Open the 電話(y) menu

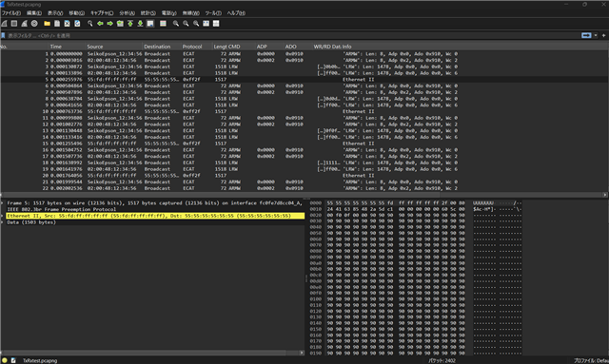coord(169,13)
